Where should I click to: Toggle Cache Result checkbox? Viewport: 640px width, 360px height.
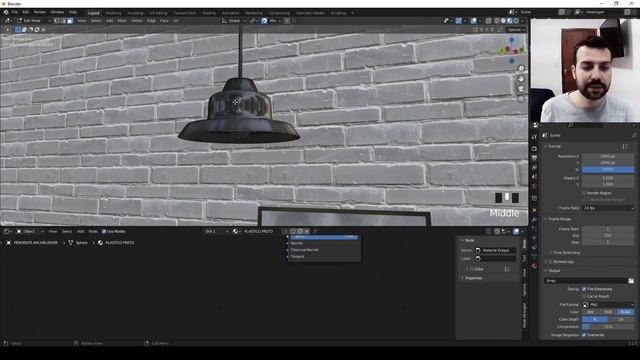(x=584, y=296)
